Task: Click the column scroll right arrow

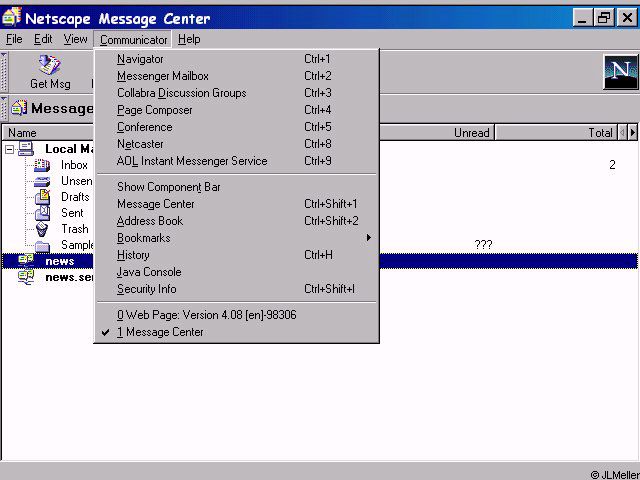Action: click(x=633, y=132)
